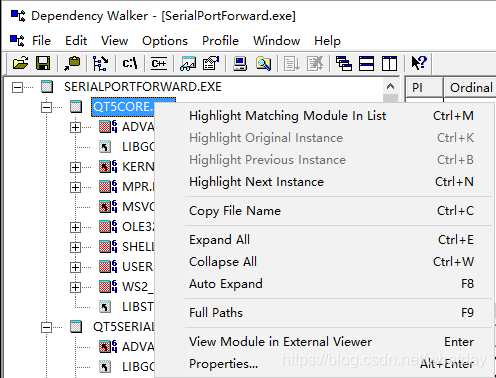This screenshot has height=378, width=496.
Task: Click the document icon left of File menu
Action: tap(17, 41)
